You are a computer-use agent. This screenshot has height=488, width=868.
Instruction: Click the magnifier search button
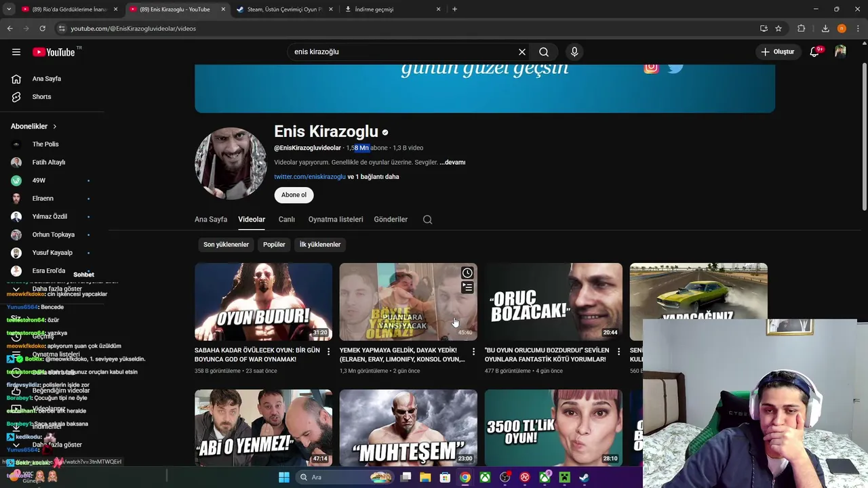(x=544, y=52)
